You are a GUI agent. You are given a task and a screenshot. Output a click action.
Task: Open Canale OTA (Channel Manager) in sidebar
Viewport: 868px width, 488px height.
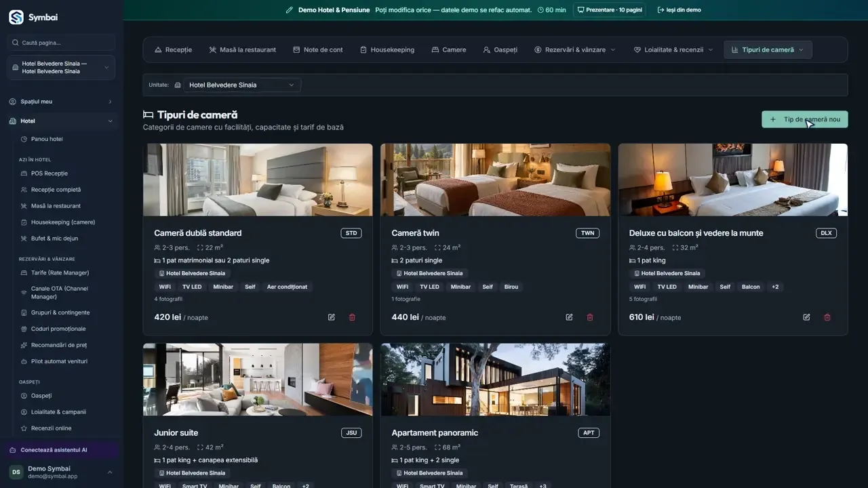tap(60, 293)
